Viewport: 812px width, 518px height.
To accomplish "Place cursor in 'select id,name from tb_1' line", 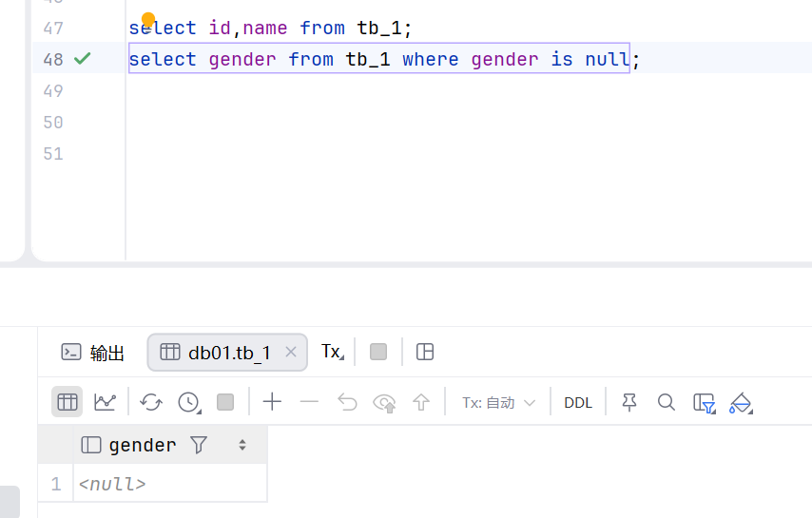I will point(270,28).
